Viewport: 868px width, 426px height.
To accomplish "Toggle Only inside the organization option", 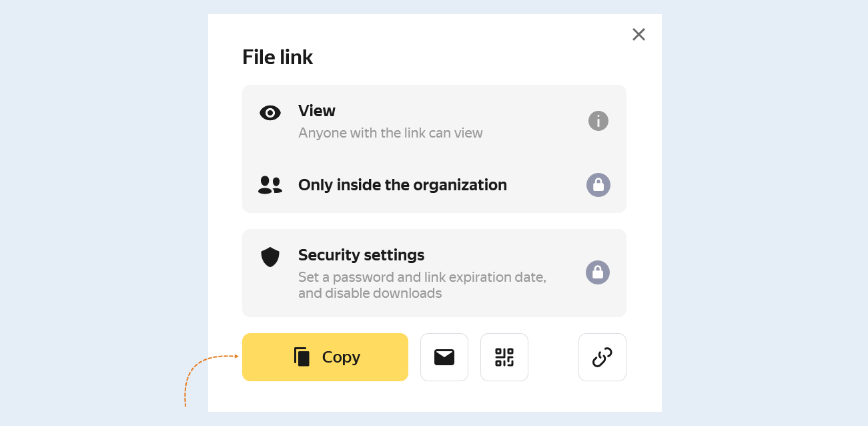I will 434,185.
